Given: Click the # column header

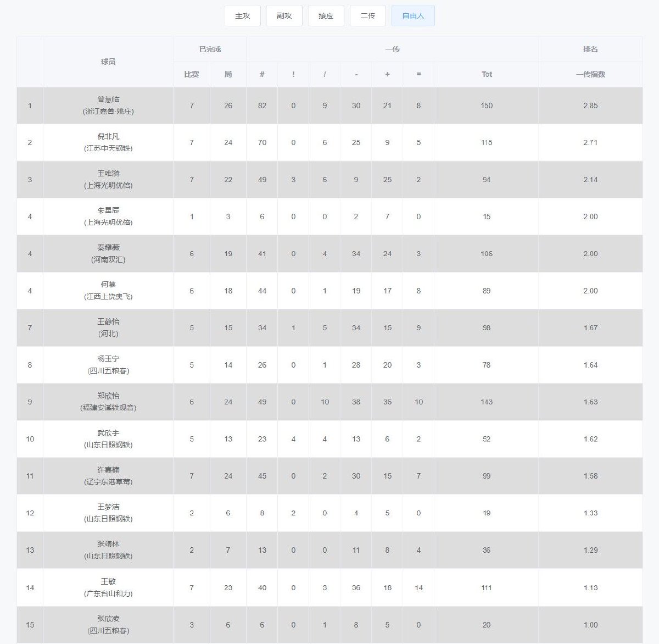Looking at the screenshot, I should pyautogui.click(x=262, y=74).
